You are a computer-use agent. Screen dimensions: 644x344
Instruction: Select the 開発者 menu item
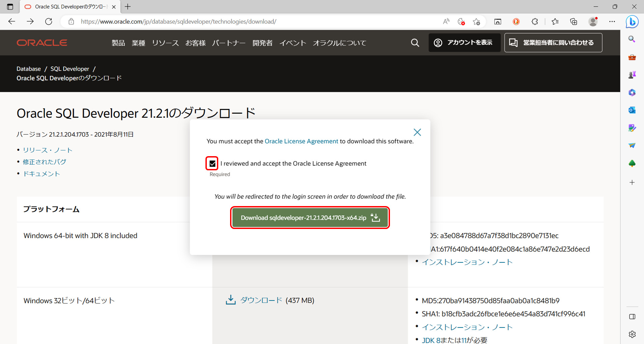(262, 42)
